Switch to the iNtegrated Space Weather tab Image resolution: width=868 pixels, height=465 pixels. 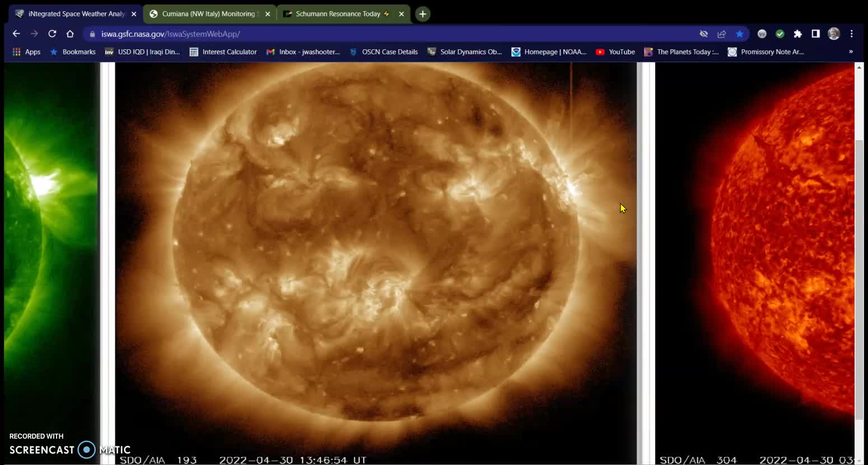76,14
